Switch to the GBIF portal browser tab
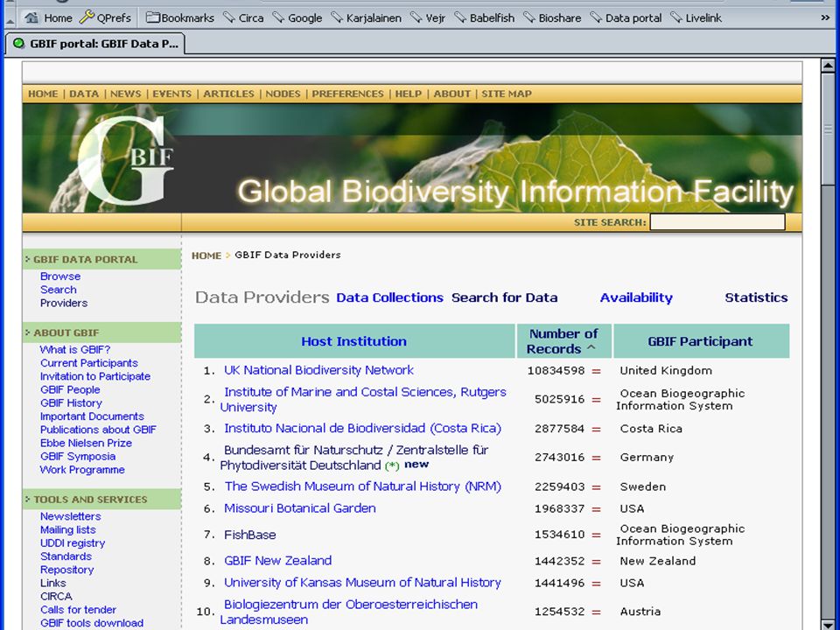Screen dimensions: 840x630 (94, 44)
